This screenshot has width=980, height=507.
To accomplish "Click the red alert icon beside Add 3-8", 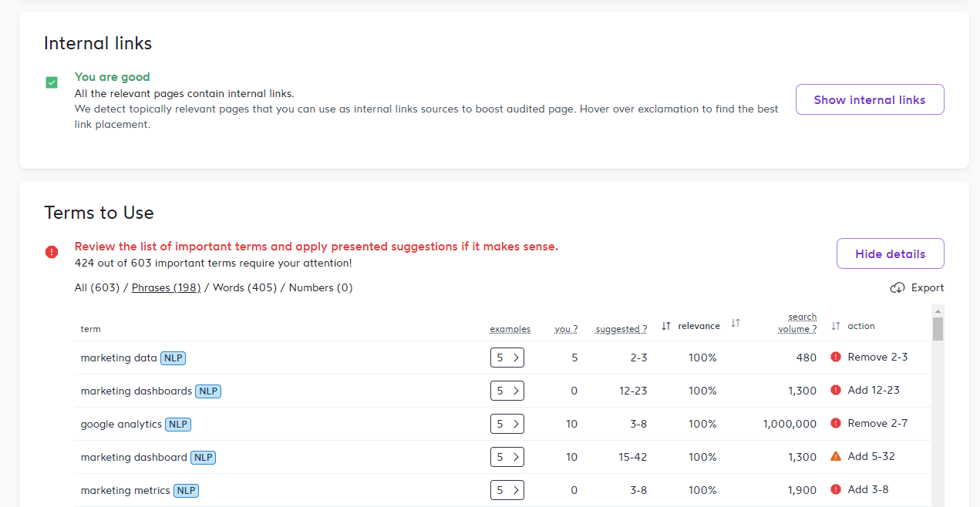I will 837,489.
